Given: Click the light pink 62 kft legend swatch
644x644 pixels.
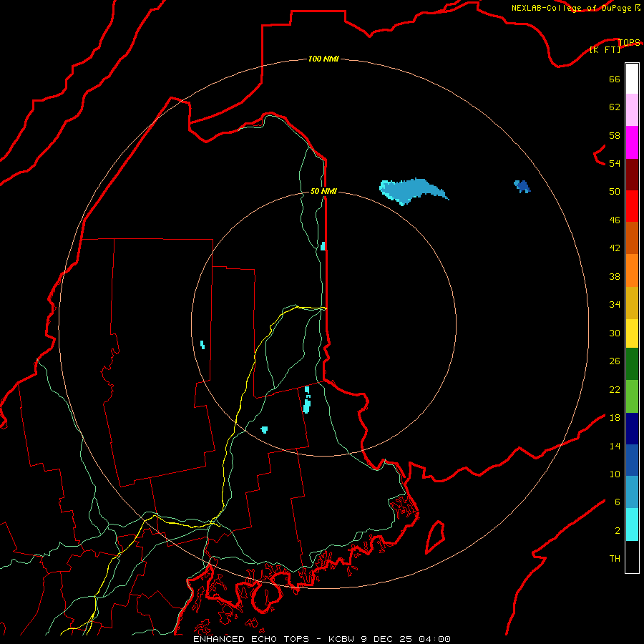Looking at the screenshot, I should [632, 110].
